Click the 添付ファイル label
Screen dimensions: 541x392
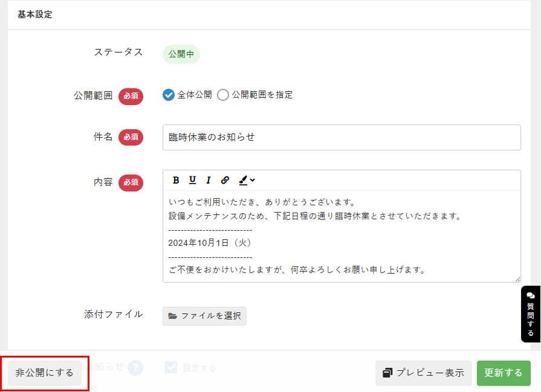tap(114, 315)
